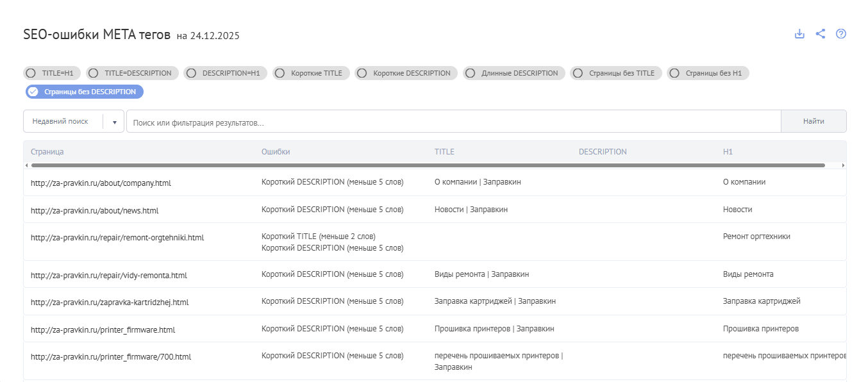
Task: Select the title 'Прошивка принтеров | Заправкин'
Action: coord(494,329)
